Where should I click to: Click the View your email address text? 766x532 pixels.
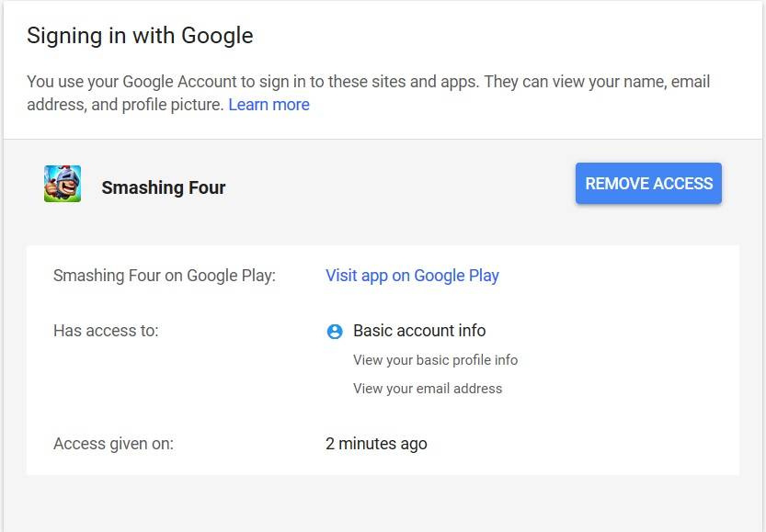(428, 389)
